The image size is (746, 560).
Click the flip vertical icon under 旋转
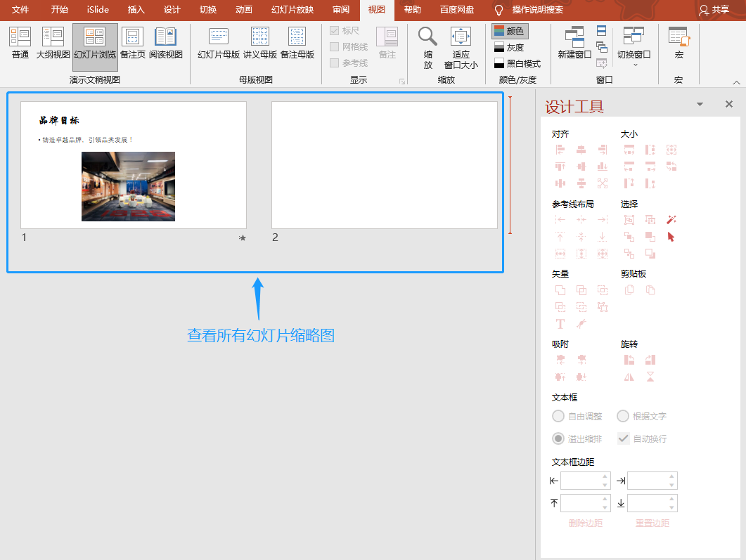tap(650, 377)
